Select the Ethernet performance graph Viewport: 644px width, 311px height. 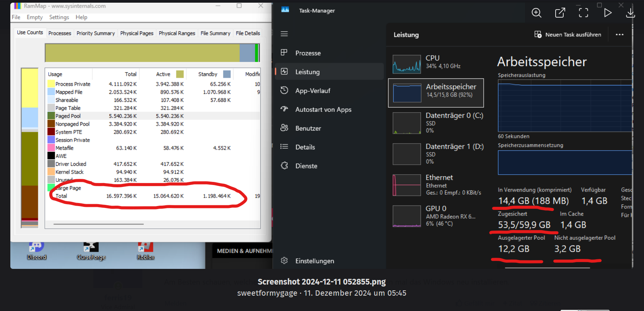(407, 185)
